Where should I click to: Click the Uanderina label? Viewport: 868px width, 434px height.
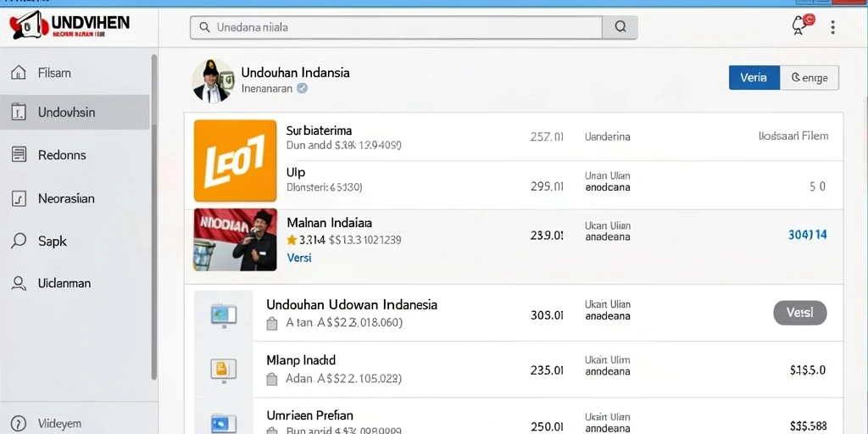(x=607, y=136)
